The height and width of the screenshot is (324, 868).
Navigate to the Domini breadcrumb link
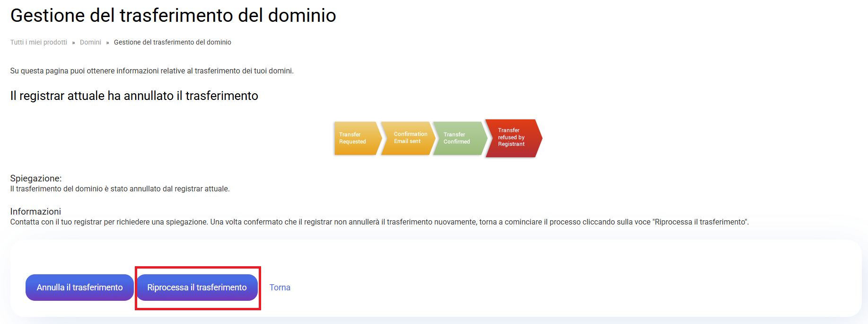pyautogui.click(x=90, y=42)
